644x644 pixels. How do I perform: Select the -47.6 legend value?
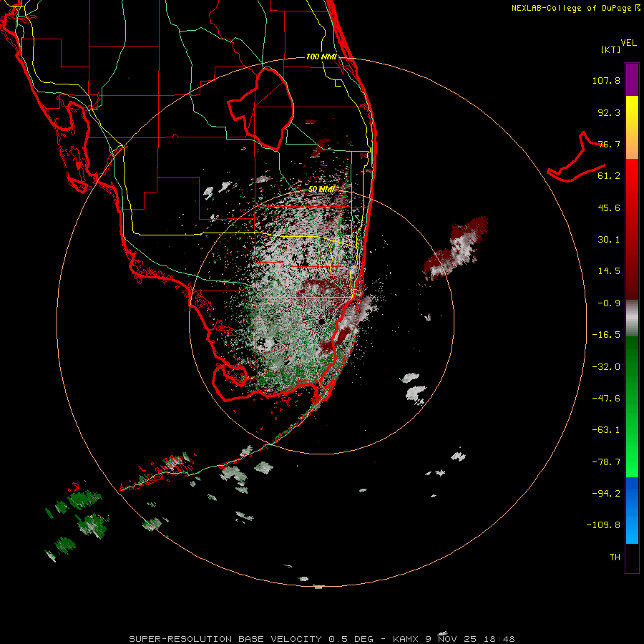(x=606, y=399)
